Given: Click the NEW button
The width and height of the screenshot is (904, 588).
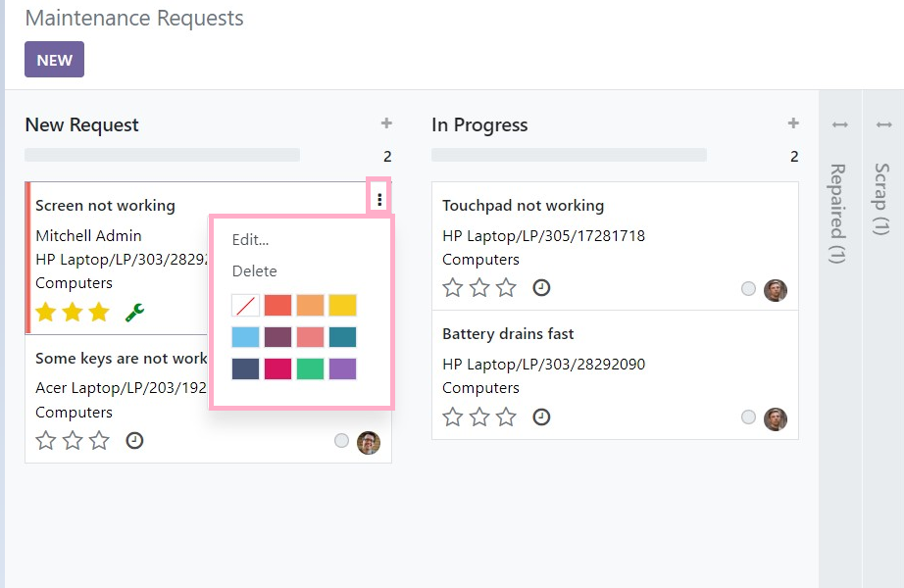Looking at the screenshot, I should point(54,60).
